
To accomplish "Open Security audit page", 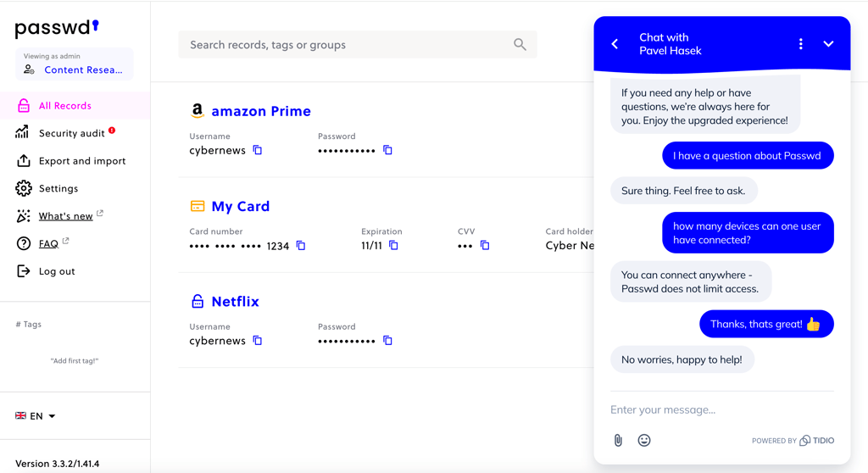I will pos(71,133).
